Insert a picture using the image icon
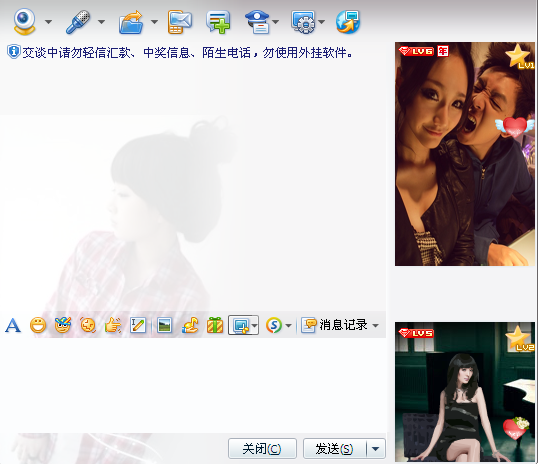This screenshot has height=464, width=538. click(164, 325)
